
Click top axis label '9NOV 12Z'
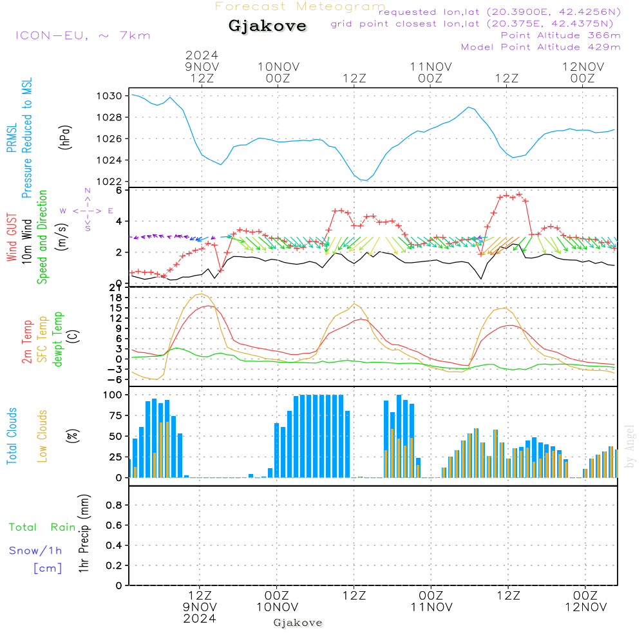(x=202, y=72)
